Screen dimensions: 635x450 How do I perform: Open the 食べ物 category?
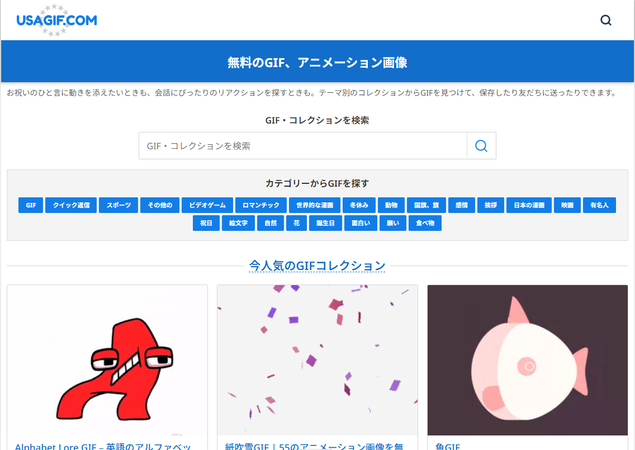[425, 223]
